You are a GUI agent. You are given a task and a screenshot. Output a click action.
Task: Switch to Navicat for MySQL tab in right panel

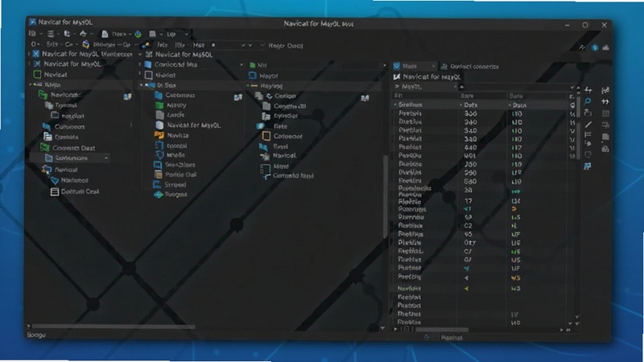coord(427,76)
